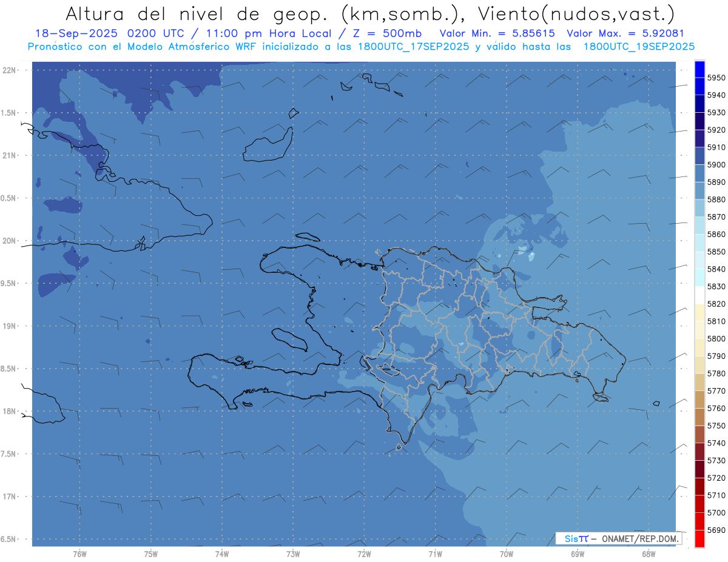Click the 5760 value on the color scale
Screen dimensions: 728x562
click(x=716, y=408)
